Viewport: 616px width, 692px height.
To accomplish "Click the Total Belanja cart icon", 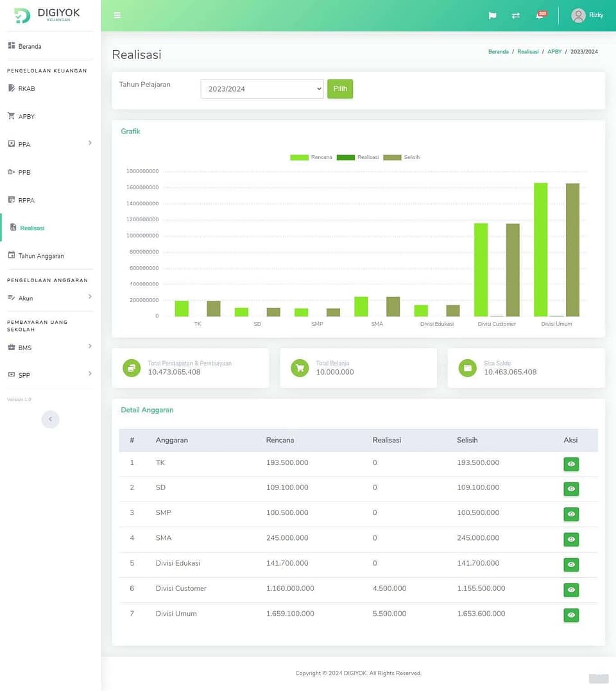I will [x=300, y=367].
